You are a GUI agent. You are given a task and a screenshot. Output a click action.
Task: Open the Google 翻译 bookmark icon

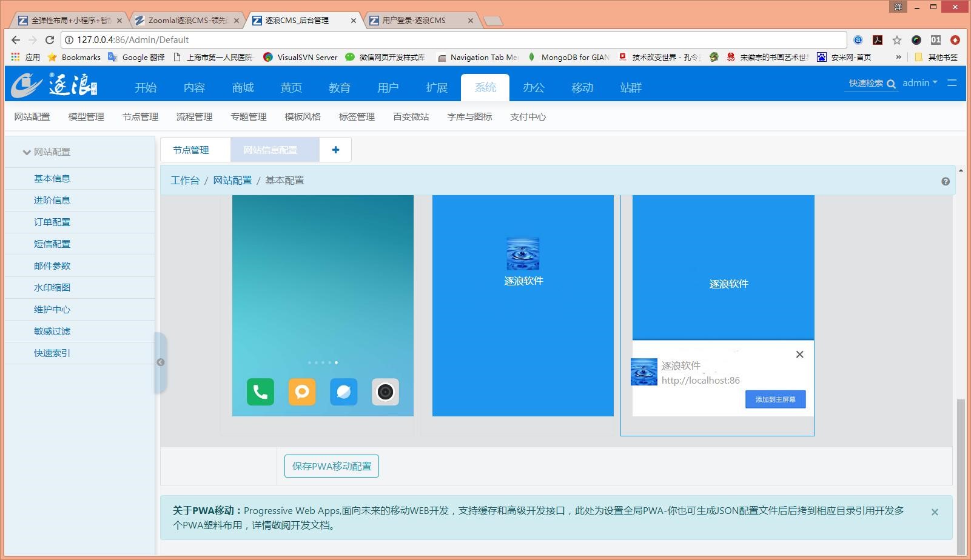[x=112, y=57]
